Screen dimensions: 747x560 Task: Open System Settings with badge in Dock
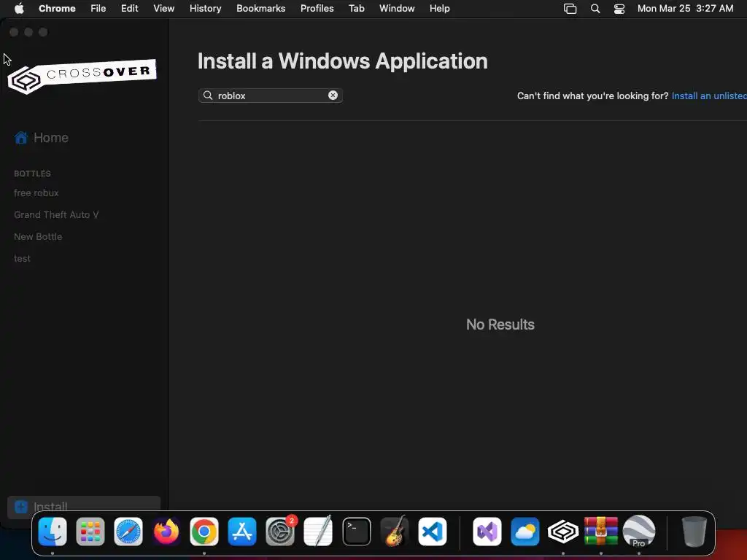click(x=280, y=532)
